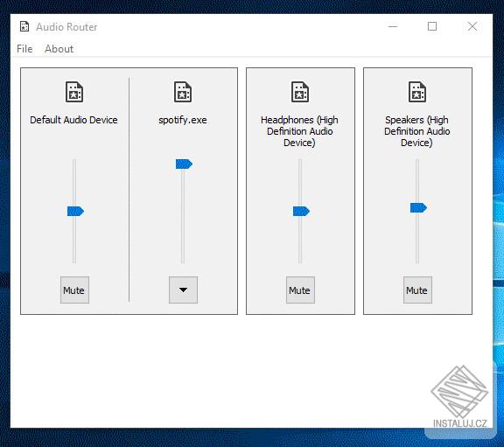Click the Headphones (High Definition Audio Device) label

tap(299, 131)
